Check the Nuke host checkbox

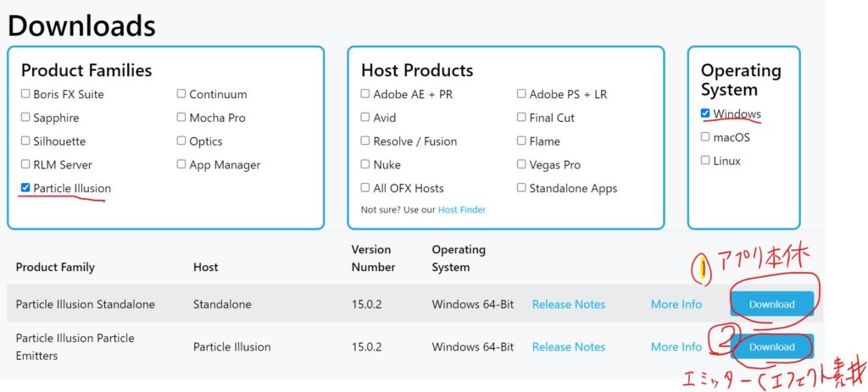click(365, 164)
